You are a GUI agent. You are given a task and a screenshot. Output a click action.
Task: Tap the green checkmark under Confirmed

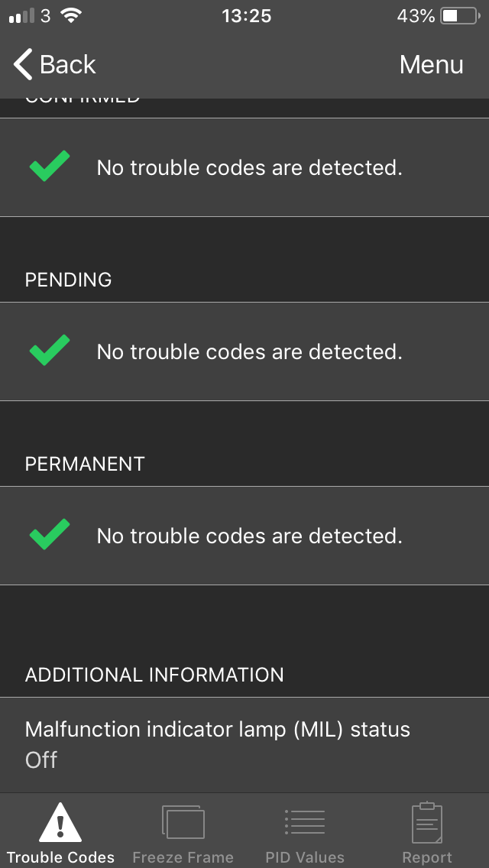click(50, 166)
